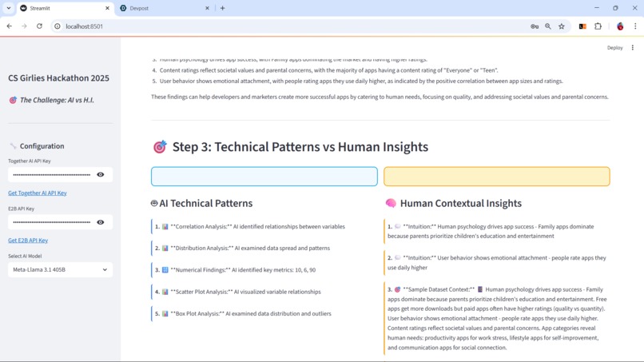Click the Deploy button

click(x=615, y=48)
